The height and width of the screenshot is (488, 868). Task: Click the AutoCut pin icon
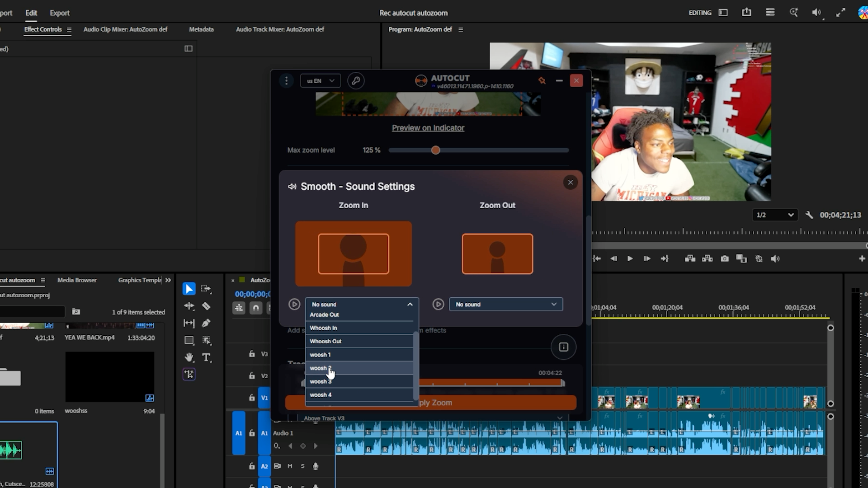[x=542, y=81]
